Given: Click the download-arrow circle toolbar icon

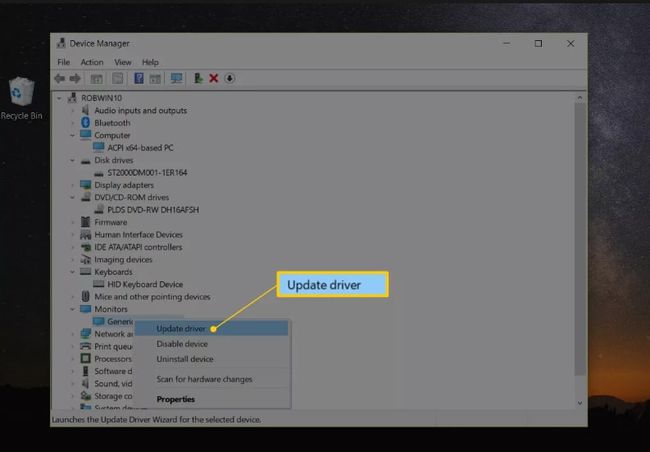Looking at the screenshot, I should 230,78.
